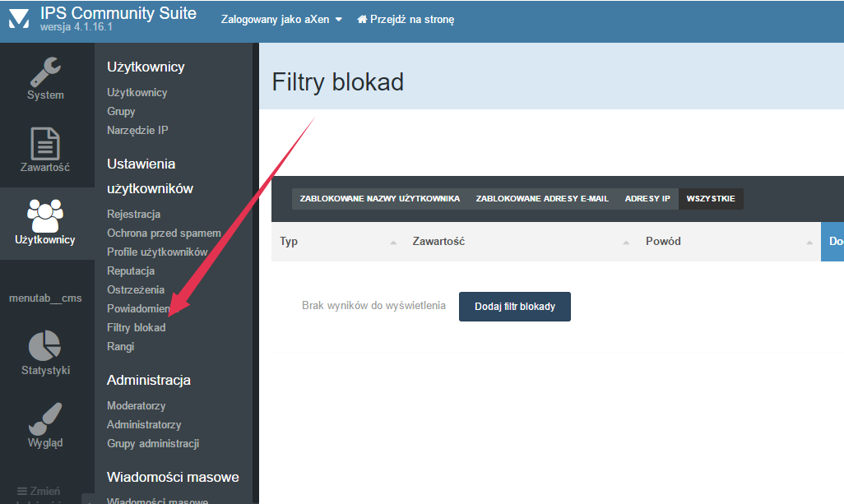The height and width of the screenshot is (504, 844).
Task: Open the Zawartość document icon section
Action: [45, 143]
